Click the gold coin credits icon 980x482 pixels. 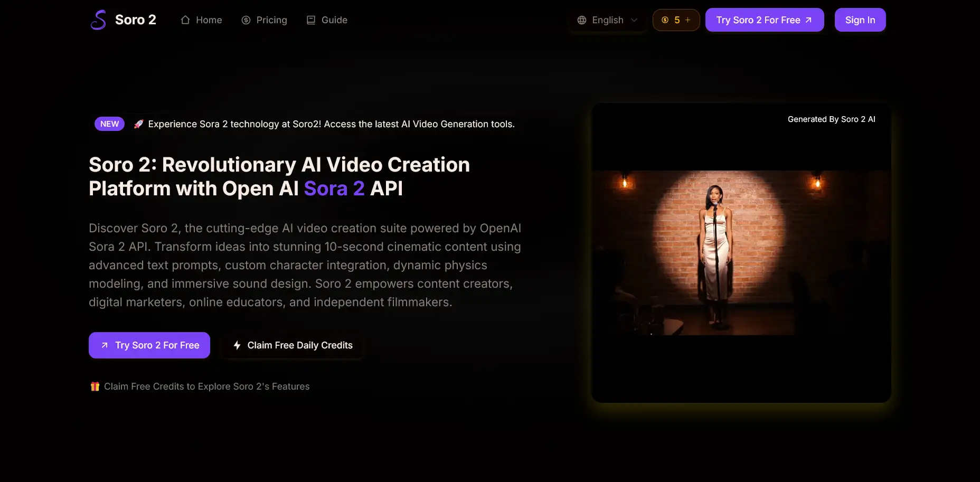(665, 20)
